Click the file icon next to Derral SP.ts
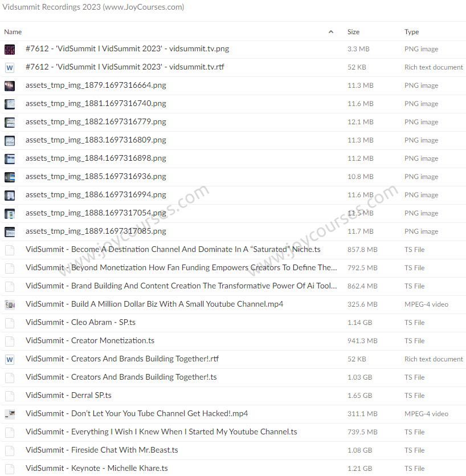This screenshot has width=466, height=476. (10, 396)
